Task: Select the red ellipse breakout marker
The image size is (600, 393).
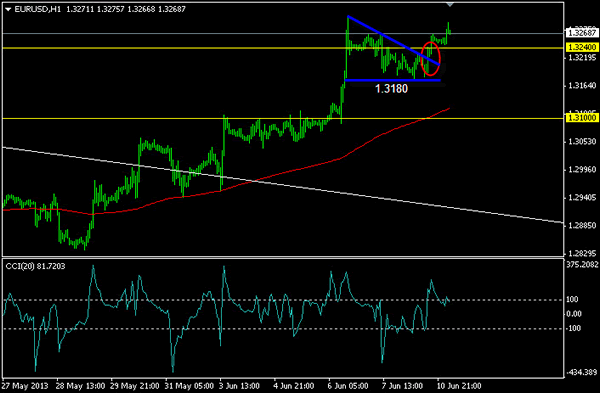Action: [x=430, y=59]
